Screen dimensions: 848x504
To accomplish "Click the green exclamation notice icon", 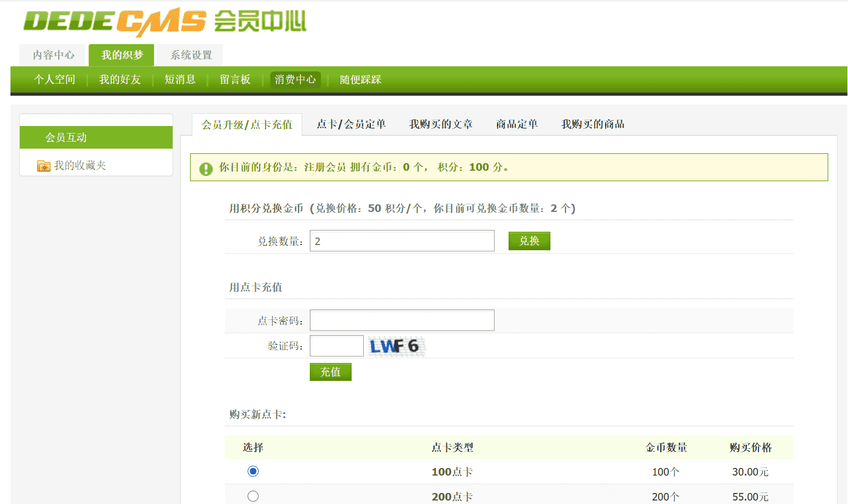I will (x=206, y=168).
